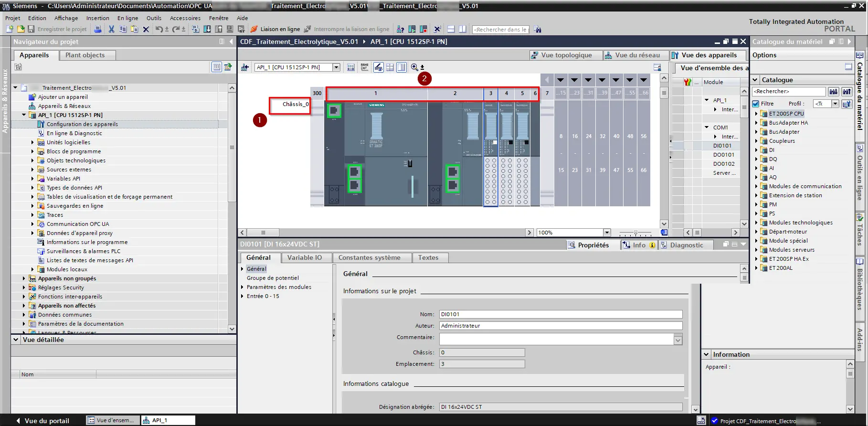Click the Save project disk icon

point(31,29)
